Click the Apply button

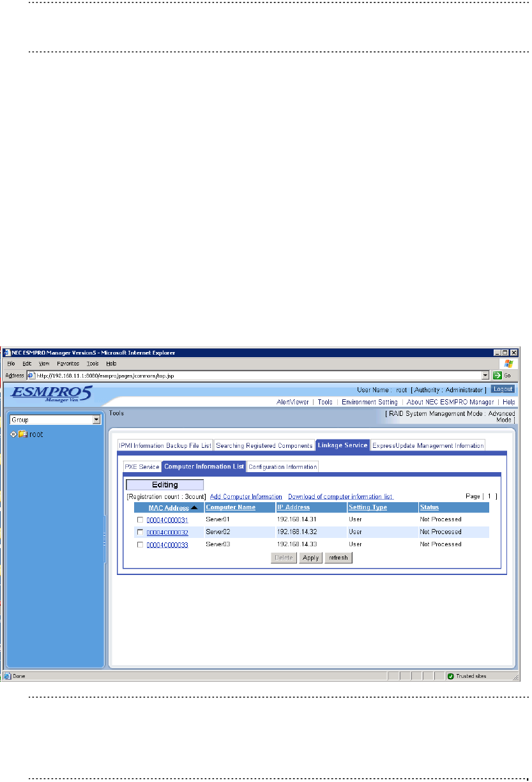point(311,558)
